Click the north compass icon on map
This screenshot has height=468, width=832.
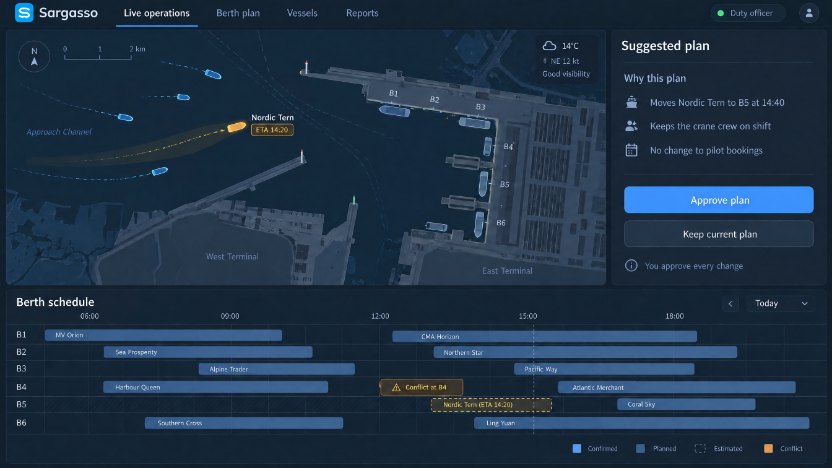pos(34,56)
